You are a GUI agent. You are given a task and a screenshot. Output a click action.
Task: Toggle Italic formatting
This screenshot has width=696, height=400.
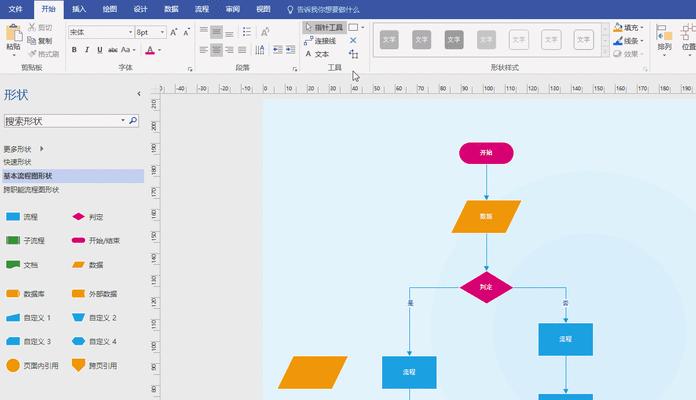click(x=87, y=50)
